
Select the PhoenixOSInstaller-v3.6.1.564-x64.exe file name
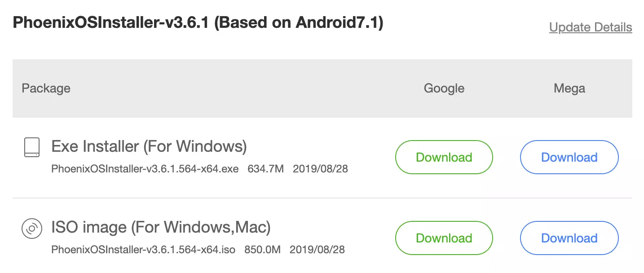pyautogui.click(x=143, y=169)
